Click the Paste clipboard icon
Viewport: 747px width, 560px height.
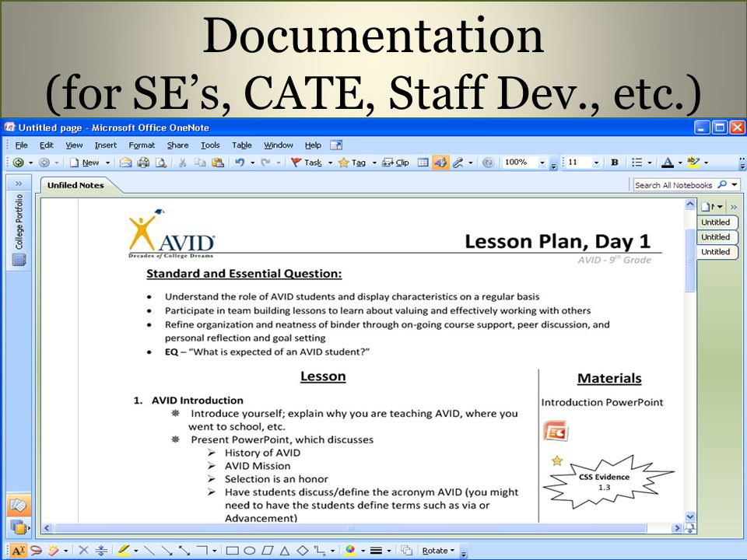(218, 163)
